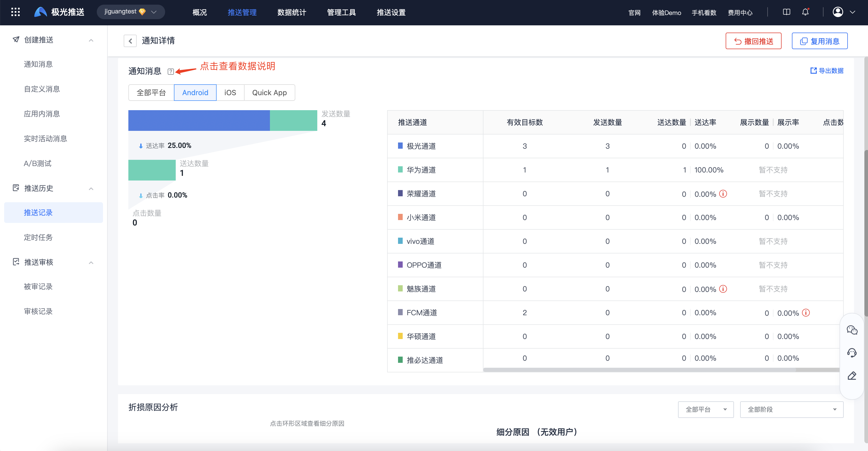Viewport: 868px width, 451px height.
Task: Click the 推送审核 sidebar icon
Action: [x=16, y=262]
